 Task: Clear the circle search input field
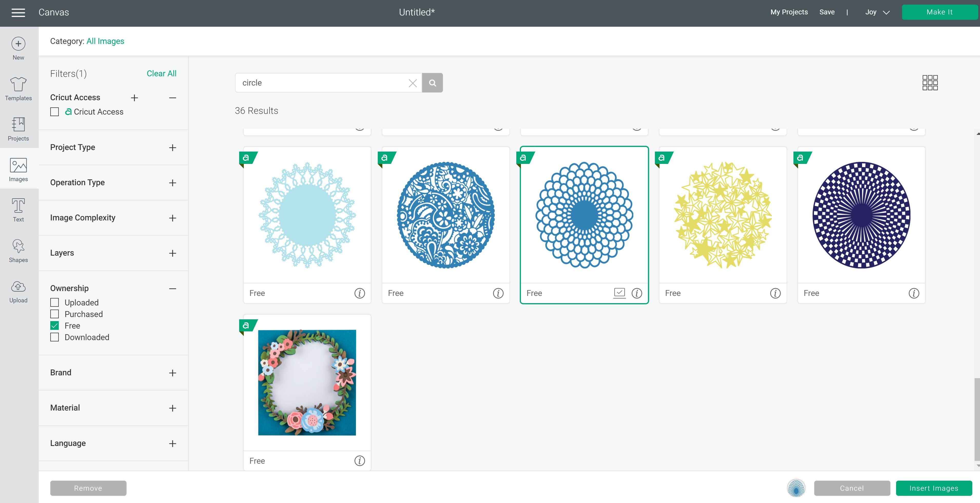[412, 82]
